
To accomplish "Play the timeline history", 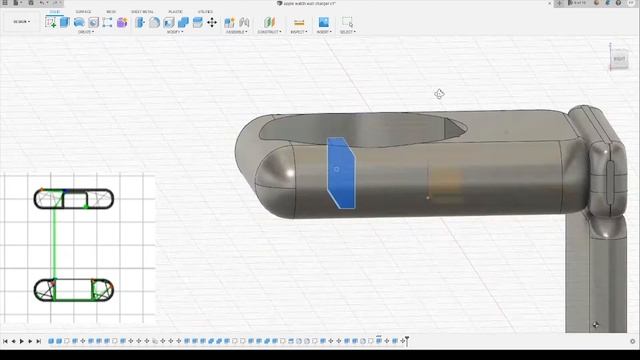I will (x=22, y=341).
